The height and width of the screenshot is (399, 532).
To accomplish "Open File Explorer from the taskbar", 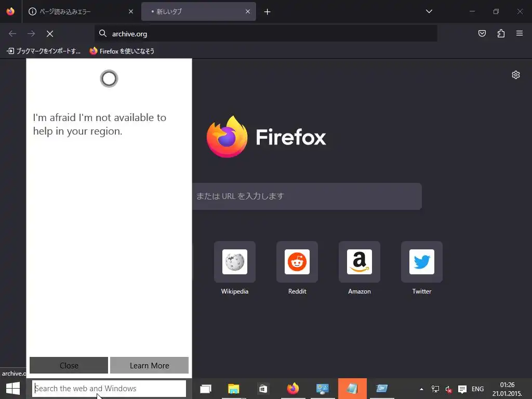I will click(x=233, y=389).
